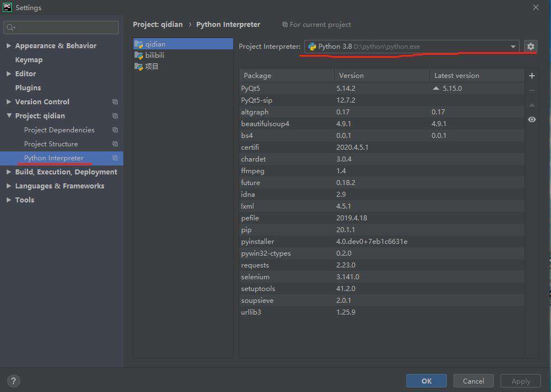Expand Languages & Frameworks section
Image resolution: width=551 pixels, height=392 pixels.
(9, 186)
